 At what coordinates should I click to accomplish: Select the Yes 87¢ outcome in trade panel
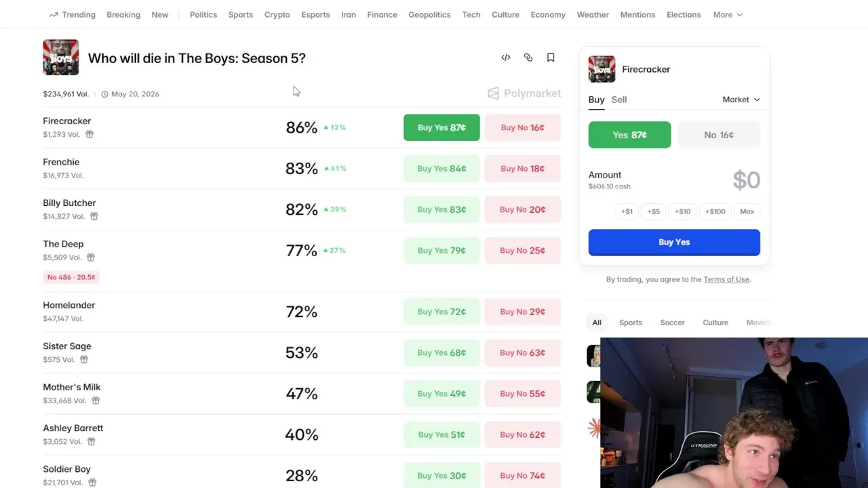(629, 135)
